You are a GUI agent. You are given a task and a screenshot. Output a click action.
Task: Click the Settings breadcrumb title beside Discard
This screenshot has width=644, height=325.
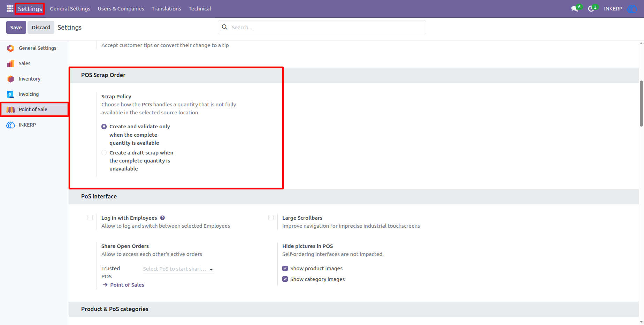click(x=70, y=28)
